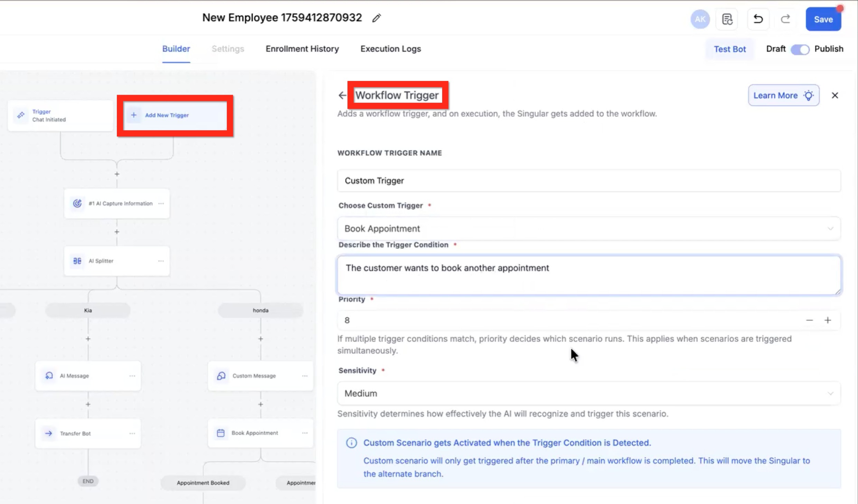Toggle the Draft/Publish switch

click(800, 49)
